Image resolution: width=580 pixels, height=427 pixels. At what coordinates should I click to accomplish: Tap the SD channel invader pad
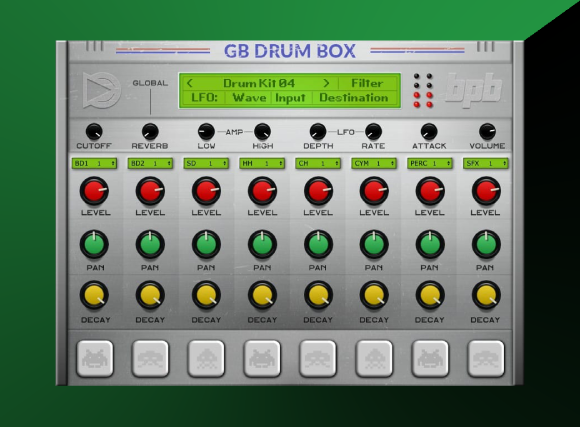click(206, 359)
